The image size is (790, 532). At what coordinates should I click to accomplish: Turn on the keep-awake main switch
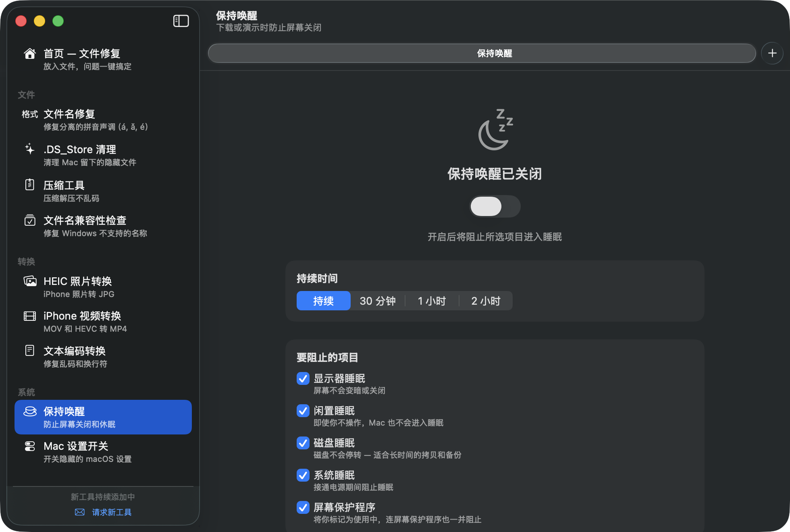tap(495, 206)
